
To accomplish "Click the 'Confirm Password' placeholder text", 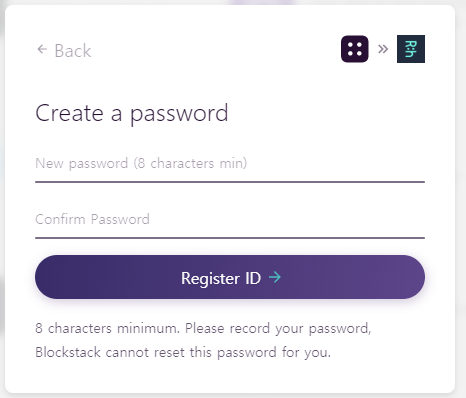I will point(92,219).
